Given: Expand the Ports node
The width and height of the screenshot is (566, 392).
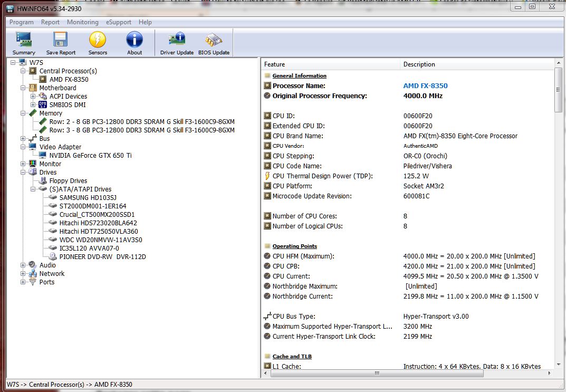Looking at the screenshot, I should [x=23, y=282].
